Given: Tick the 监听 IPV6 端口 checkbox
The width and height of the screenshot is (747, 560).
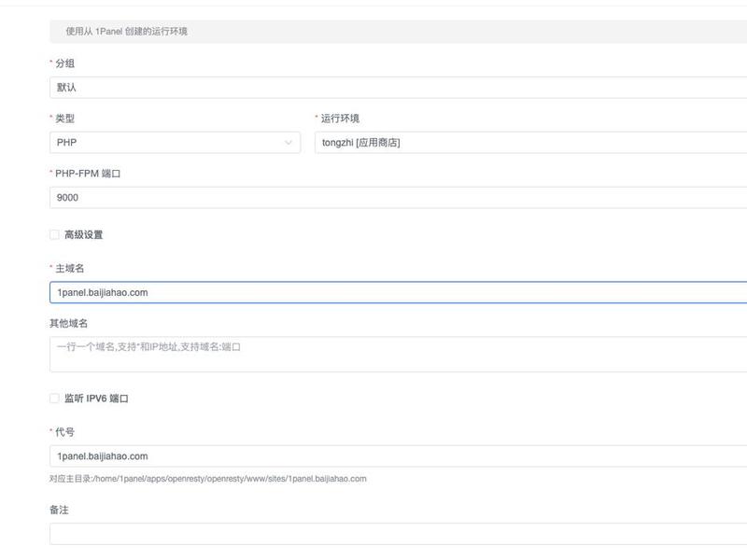Looking at the screenshot, I should 54,399.
